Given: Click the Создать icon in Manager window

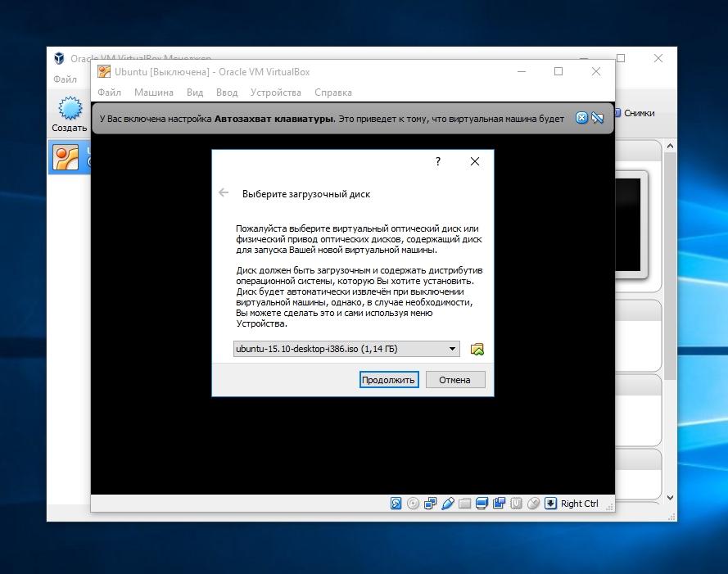Looking at the screenshot, I should 70,115.
